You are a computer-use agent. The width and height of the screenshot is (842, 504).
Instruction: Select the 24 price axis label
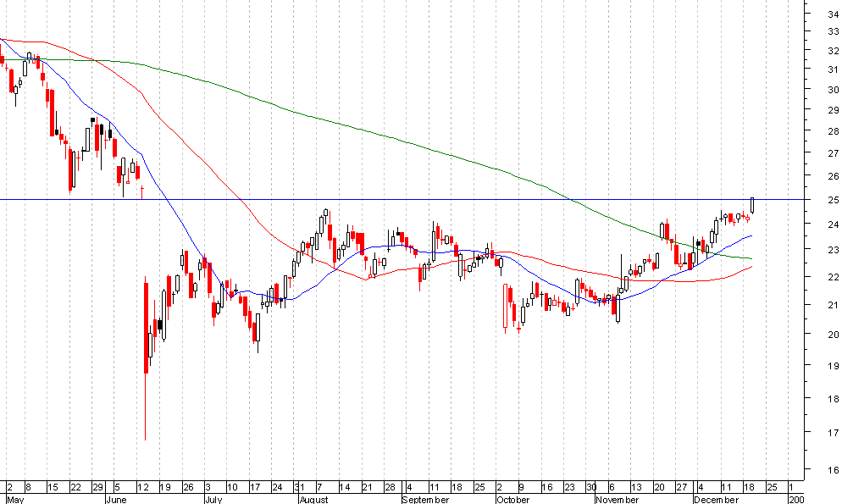pos(833,224)
